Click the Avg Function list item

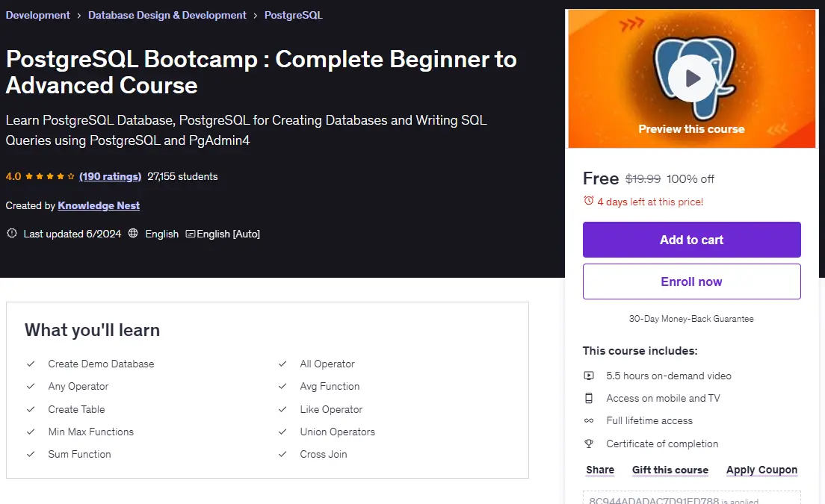[x=330, y=386]
